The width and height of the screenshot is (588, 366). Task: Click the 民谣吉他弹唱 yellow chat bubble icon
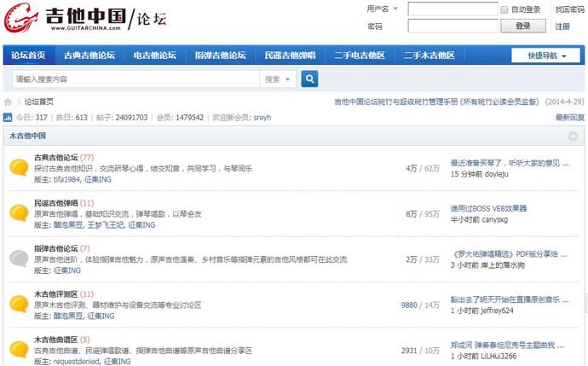18,212
